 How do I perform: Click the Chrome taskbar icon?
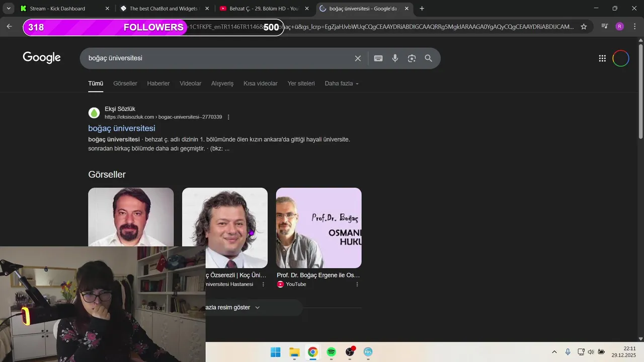click(312, 352)
